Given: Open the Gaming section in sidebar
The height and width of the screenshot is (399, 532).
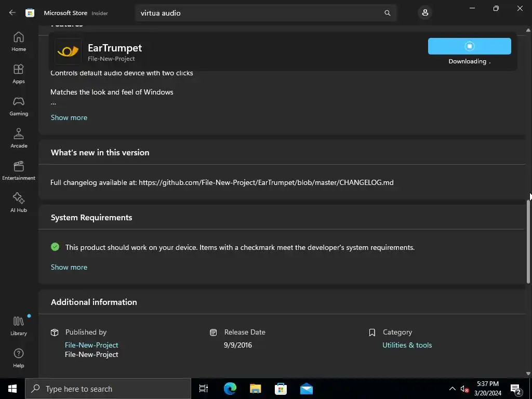Looking at the screenshot, I should (19, 106).
